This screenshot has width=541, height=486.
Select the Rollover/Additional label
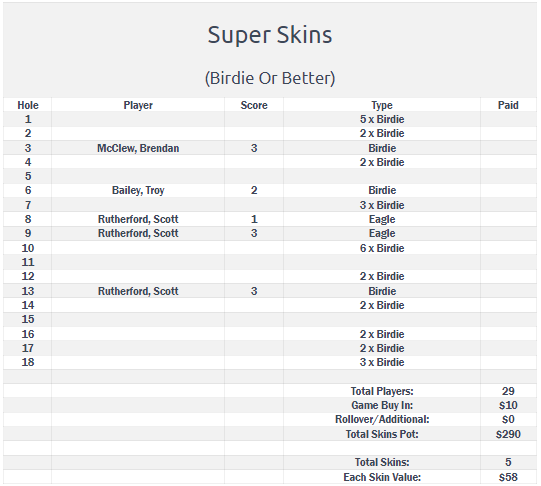tap(382, 419)
